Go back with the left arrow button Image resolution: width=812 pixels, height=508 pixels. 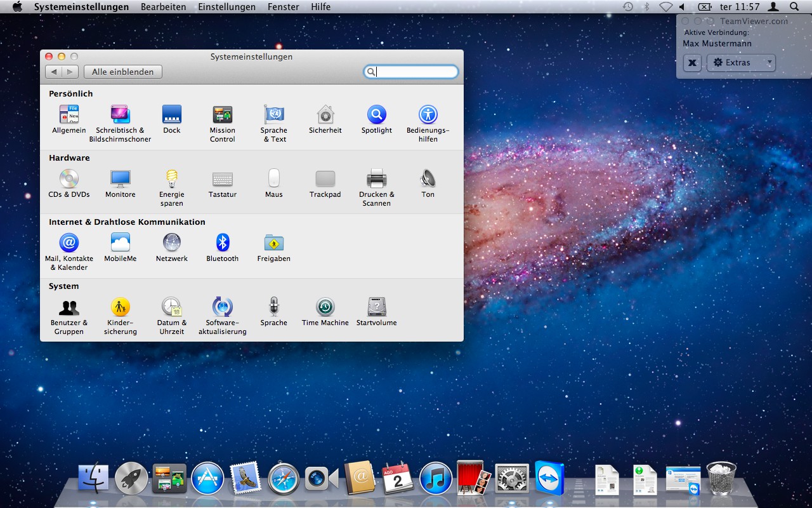(x=54, y=72)
